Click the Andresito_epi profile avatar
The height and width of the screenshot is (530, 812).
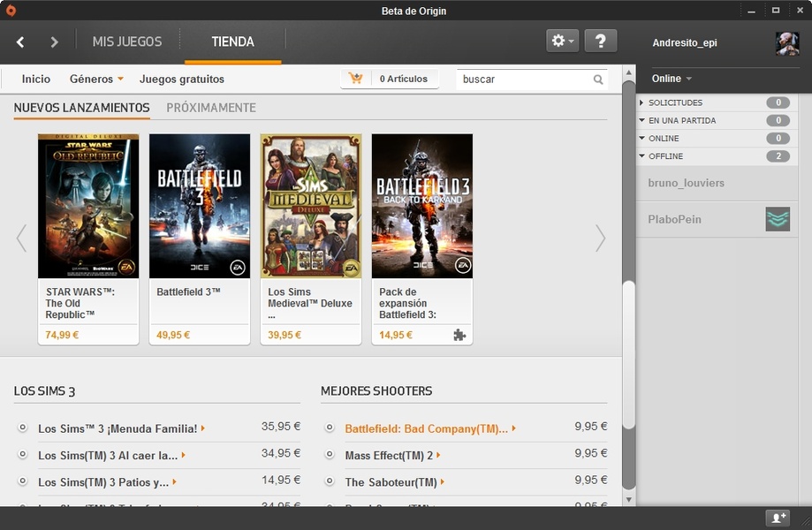786,43
